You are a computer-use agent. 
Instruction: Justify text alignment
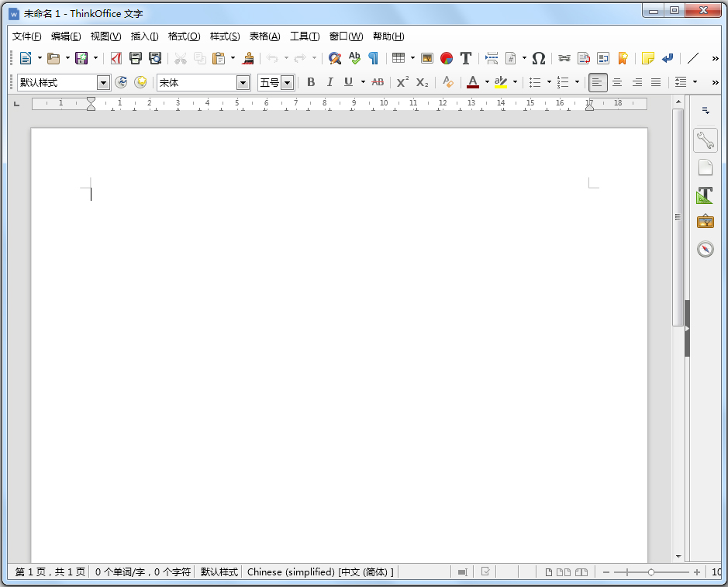click(x=656, y=82)
